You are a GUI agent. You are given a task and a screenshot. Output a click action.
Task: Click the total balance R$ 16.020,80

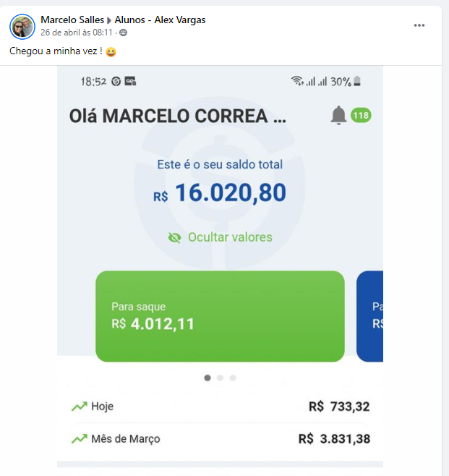point(220,193)
